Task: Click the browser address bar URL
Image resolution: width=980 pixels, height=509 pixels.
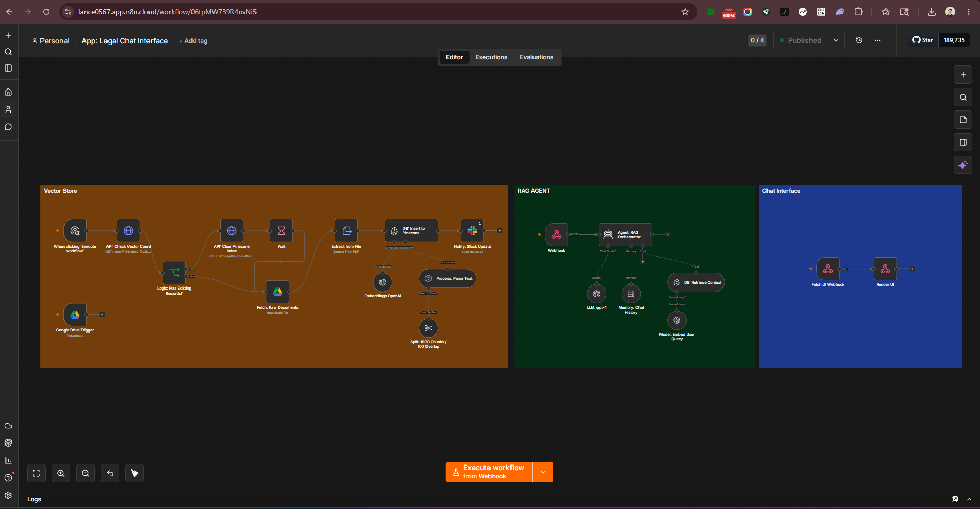Action: [x=167, y=12]
